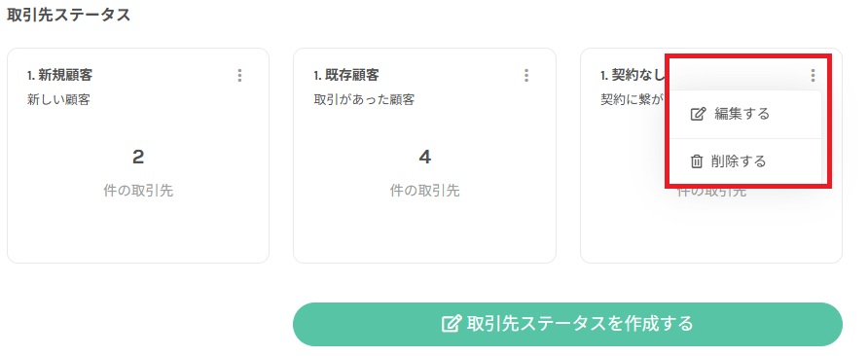Click 件の取引先 label under the count 2
Viewport: 868px width, 356px height.
coord(138,191)
